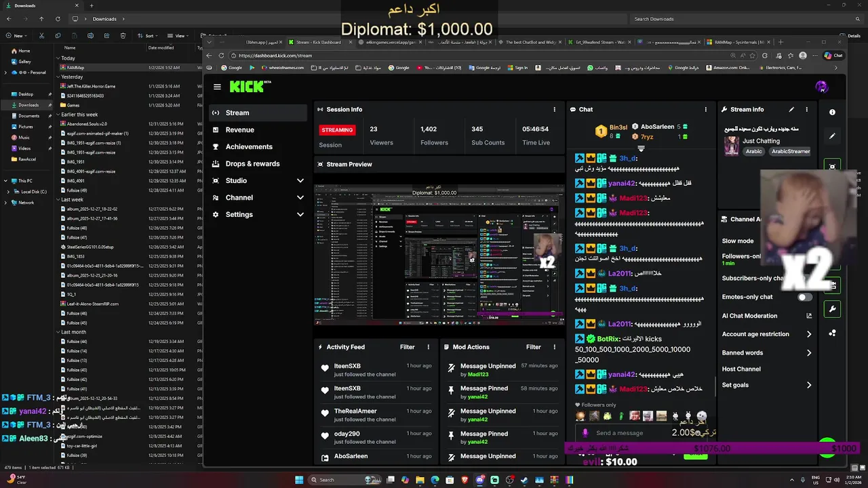Click the info icon in right toolbar
This screenshot has height=488, width=868.
[832, 113]
